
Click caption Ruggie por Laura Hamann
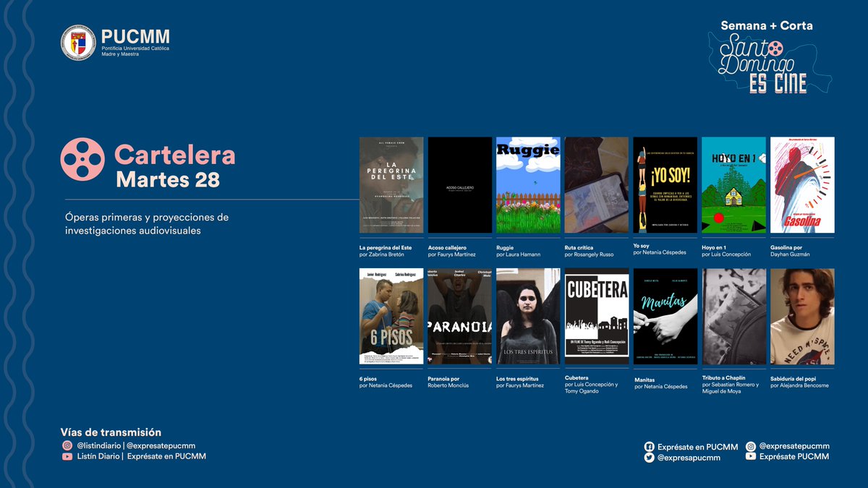[519, 251]
